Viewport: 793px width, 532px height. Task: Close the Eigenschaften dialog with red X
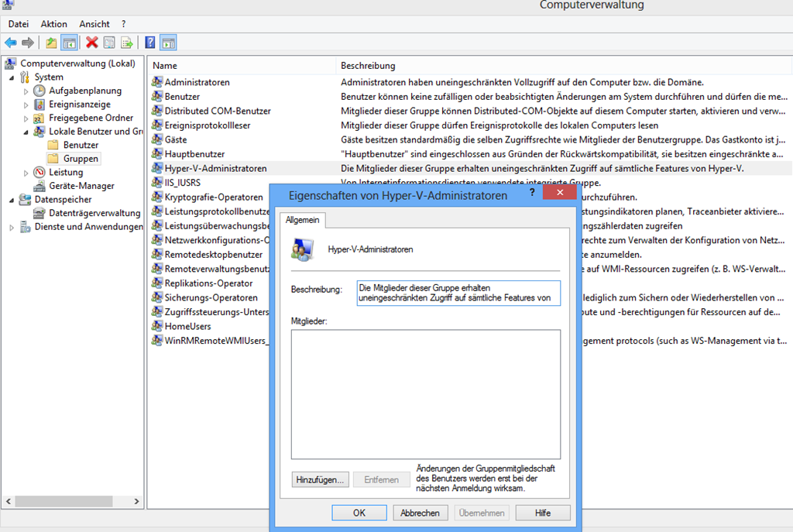[x=560, y=192]
